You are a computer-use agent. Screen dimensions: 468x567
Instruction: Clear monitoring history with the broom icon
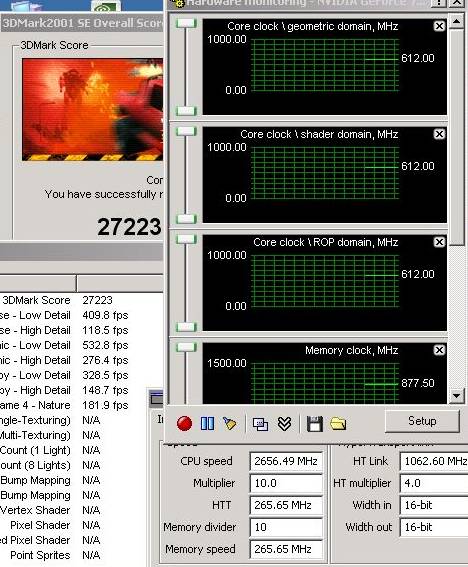pyautogui.click(x=229, y=423)
